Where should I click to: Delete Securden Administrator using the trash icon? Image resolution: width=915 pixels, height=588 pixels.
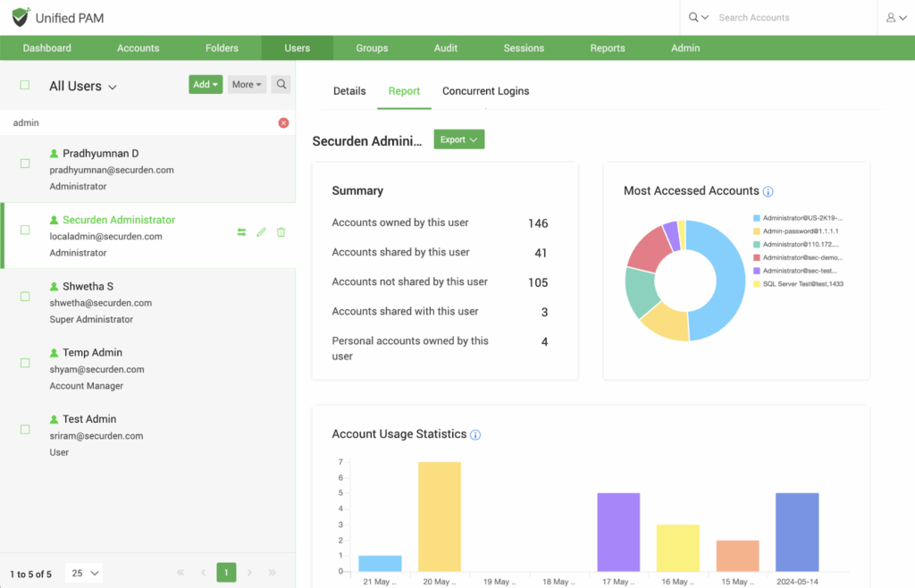[281, 232]
